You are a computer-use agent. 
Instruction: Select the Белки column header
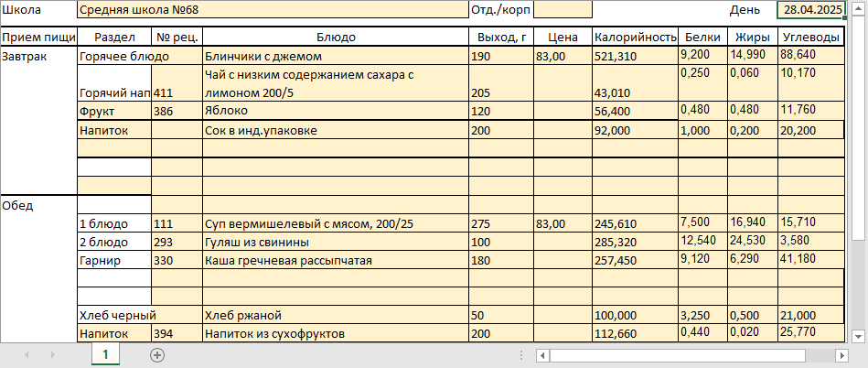click(x=703, y=37)
